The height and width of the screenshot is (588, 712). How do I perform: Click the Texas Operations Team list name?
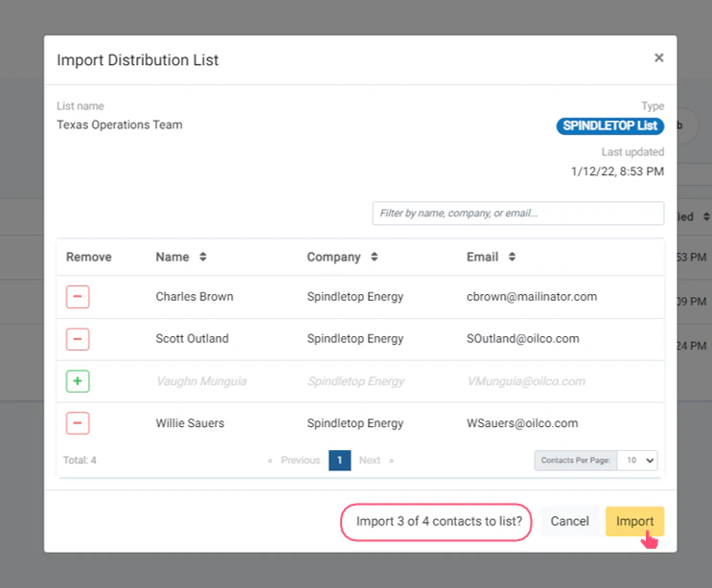click(120, 124)
